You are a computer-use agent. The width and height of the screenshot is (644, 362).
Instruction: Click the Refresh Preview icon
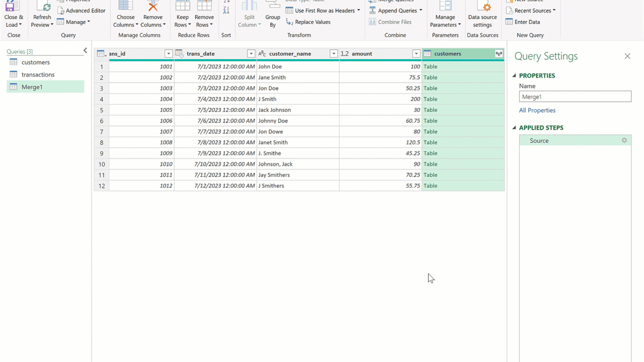point(42,7)
